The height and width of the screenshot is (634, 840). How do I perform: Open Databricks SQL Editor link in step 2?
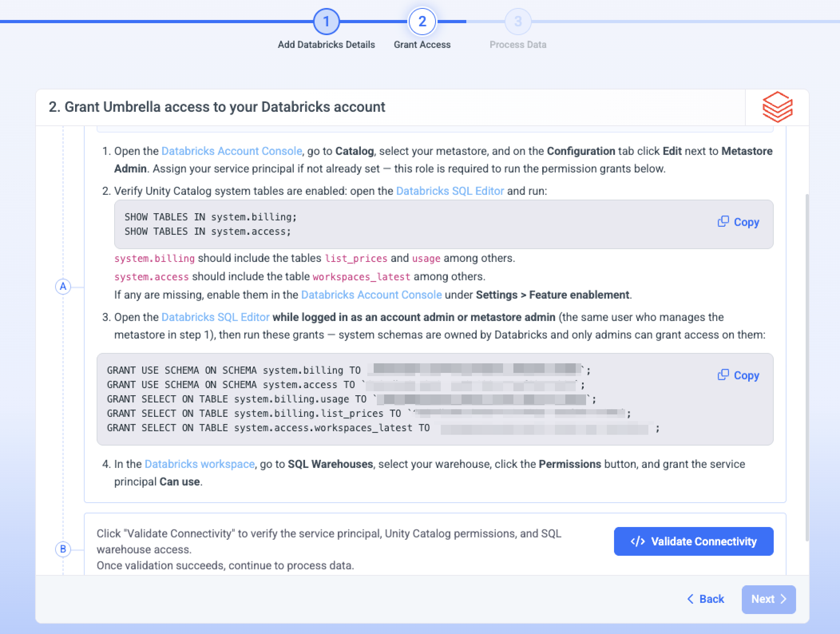point(450,191)
